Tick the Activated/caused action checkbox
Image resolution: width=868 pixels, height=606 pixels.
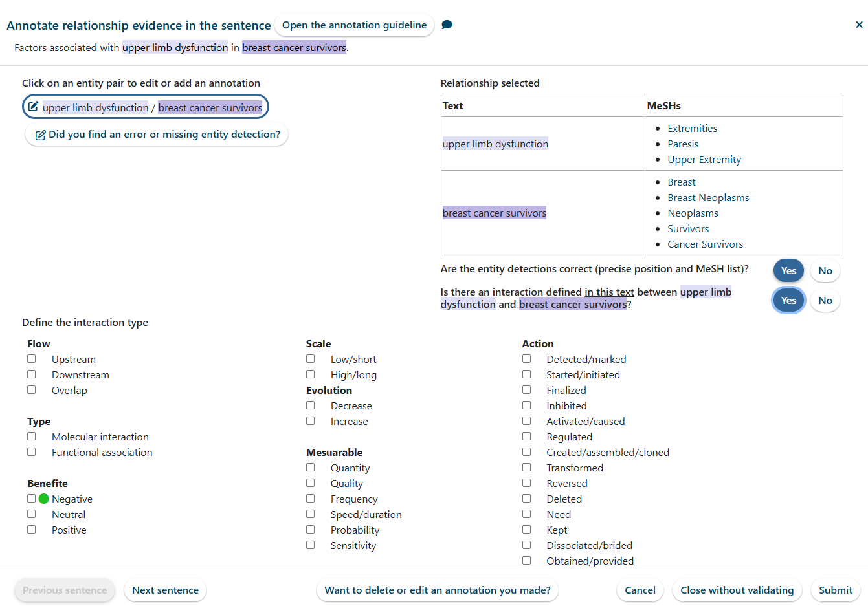tap(527, 421)
